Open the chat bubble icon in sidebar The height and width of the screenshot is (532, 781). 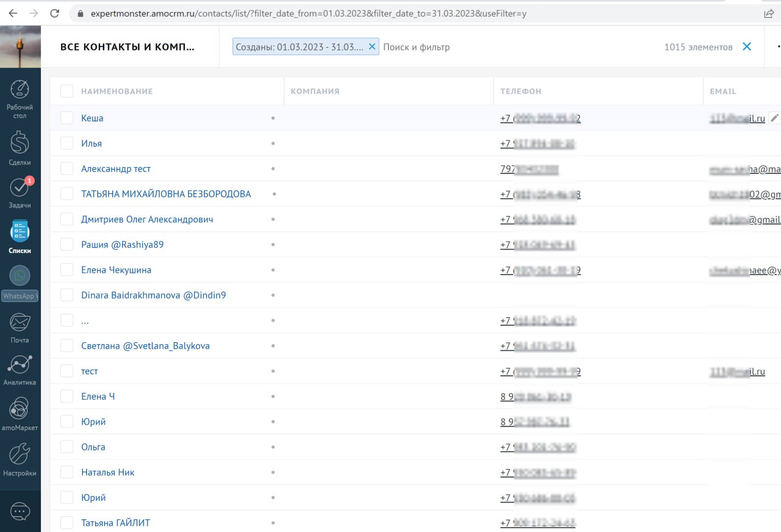click(x=20, y=511)
